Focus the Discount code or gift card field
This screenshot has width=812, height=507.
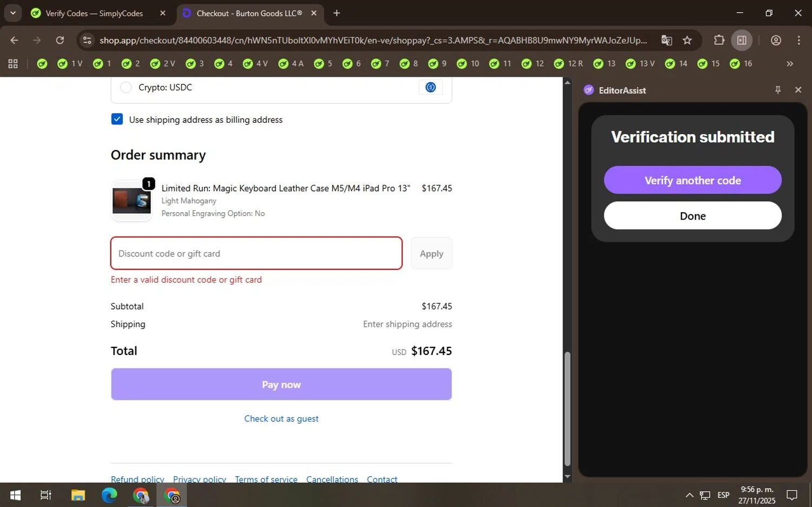pyautogui.click(x=257, y=253)
